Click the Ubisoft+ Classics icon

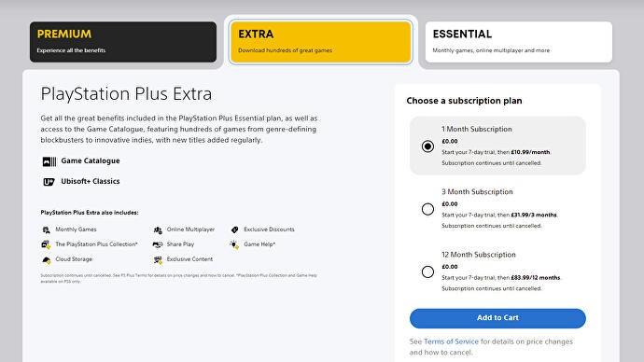[49, 182]
